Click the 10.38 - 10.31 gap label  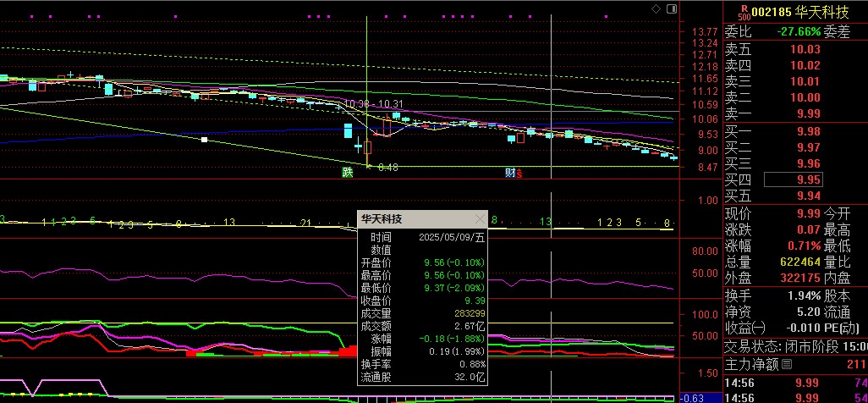[x=374, y=103]
